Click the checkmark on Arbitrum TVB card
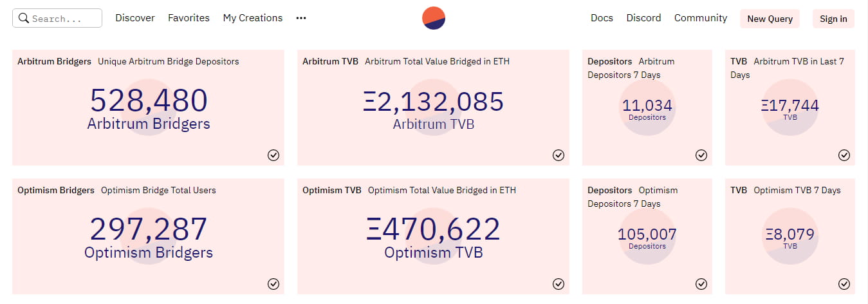 tap(559, 155)
